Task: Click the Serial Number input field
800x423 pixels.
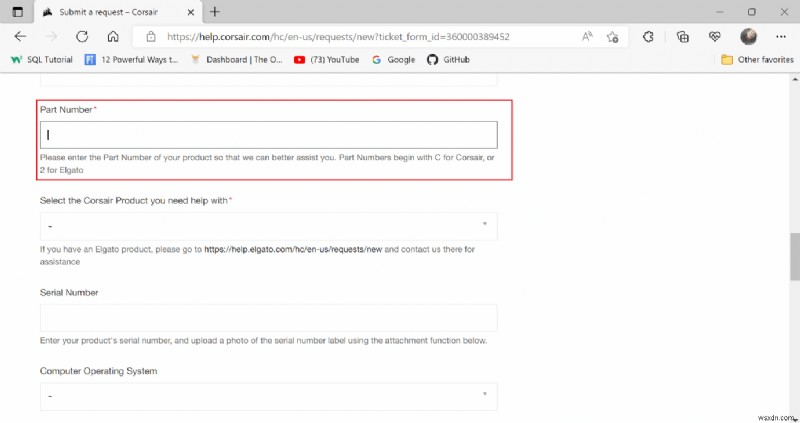Action: tap(269, 318)
